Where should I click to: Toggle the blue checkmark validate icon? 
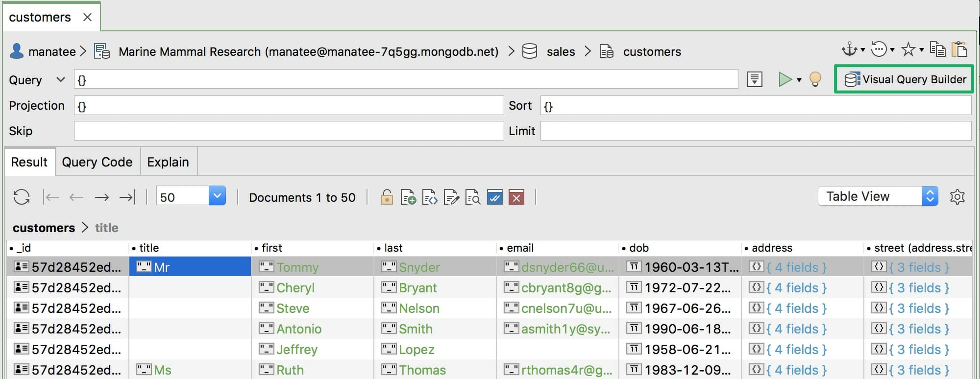(495, 197)
